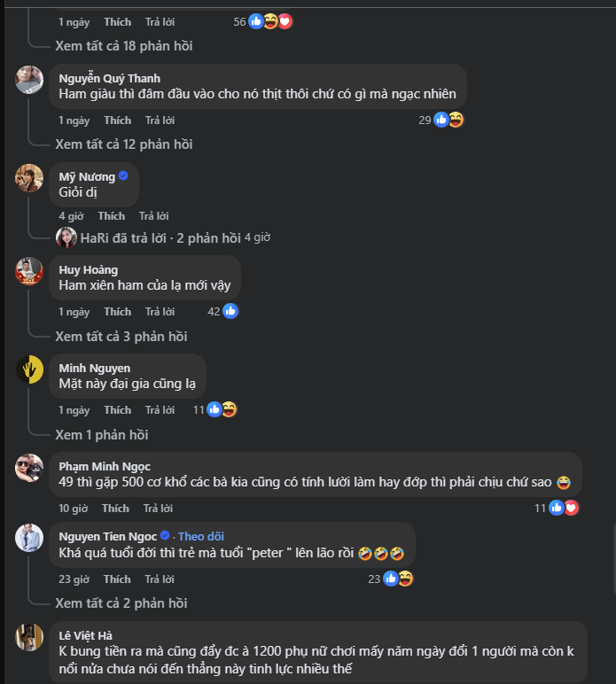
Task: Click the reaction icons showing 56 reactions
Action: [x=270, y=21]
